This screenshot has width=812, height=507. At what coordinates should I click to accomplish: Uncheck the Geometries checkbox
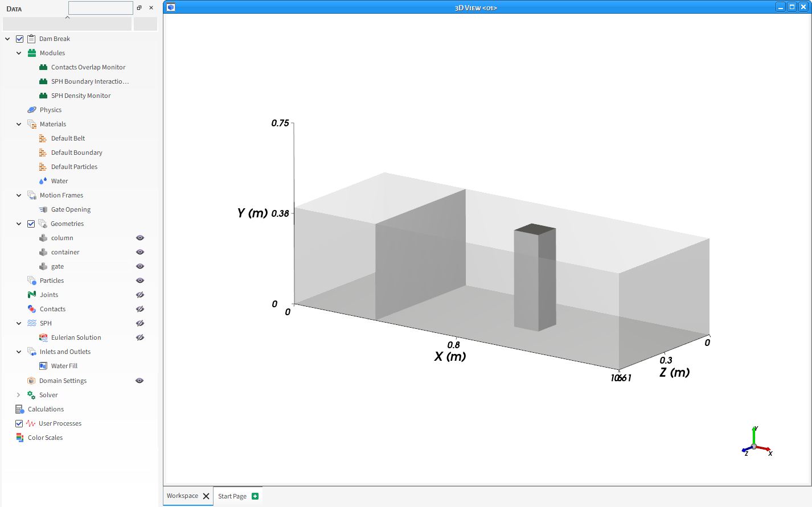point(31,224)
